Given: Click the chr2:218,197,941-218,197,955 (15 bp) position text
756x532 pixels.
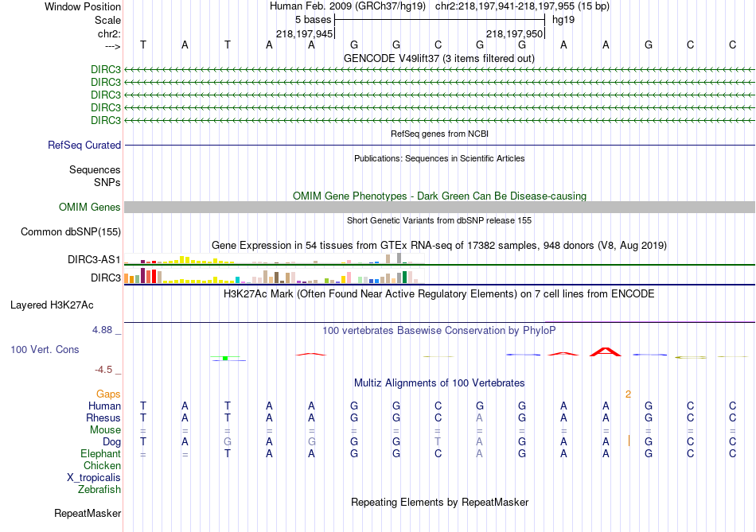Looking at the screenshot, I should coord(522,6).
